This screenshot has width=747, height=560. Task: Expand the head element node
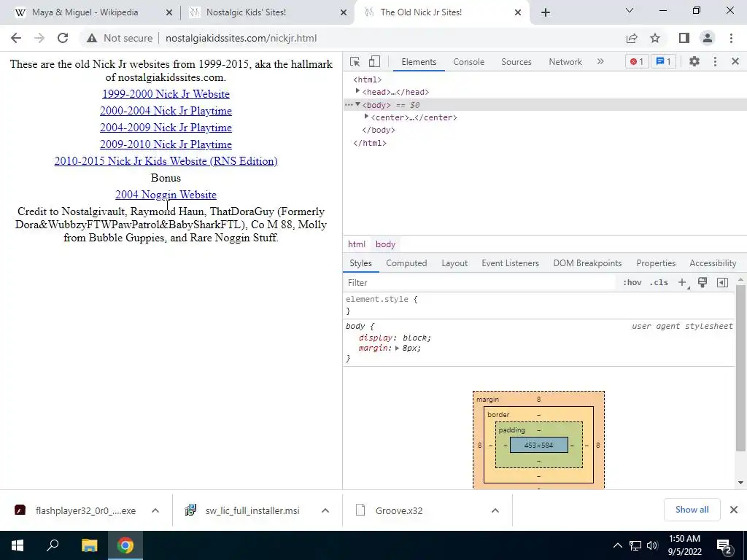(357, 91)
